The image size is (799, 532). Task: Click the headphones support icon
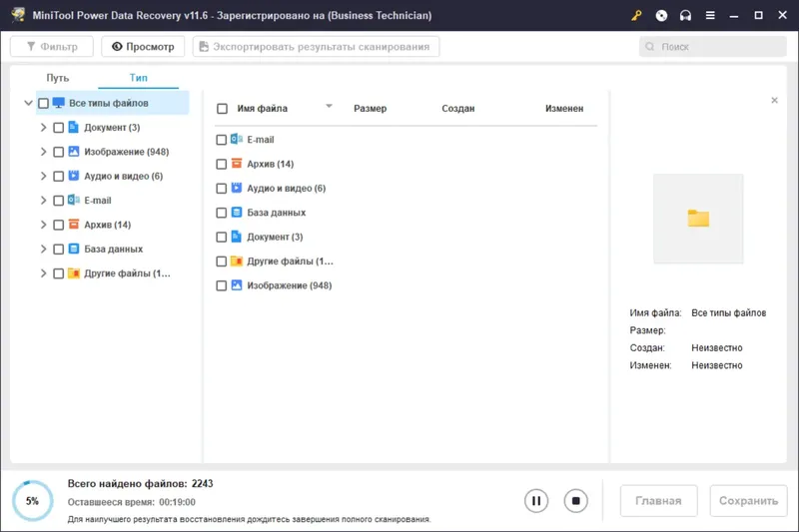tap(685, 15)
